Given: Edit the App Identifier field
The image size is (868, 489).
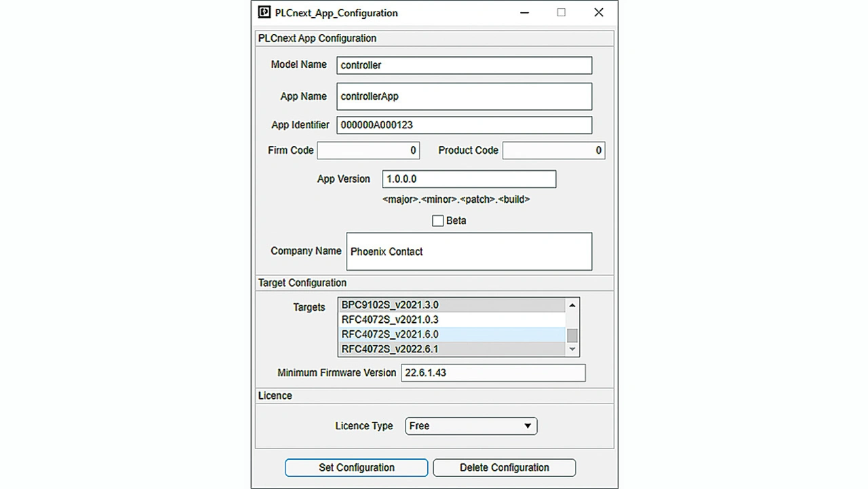Looking at the screenshot, I should pyautogui.click(x=464, y=125).
